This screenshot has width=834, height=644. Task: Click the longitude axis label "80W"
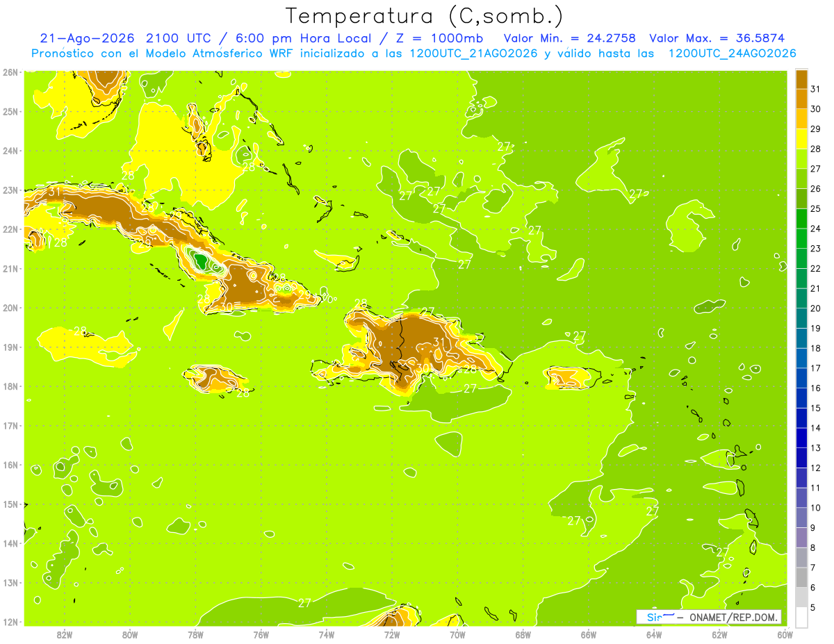click(129, 634)
